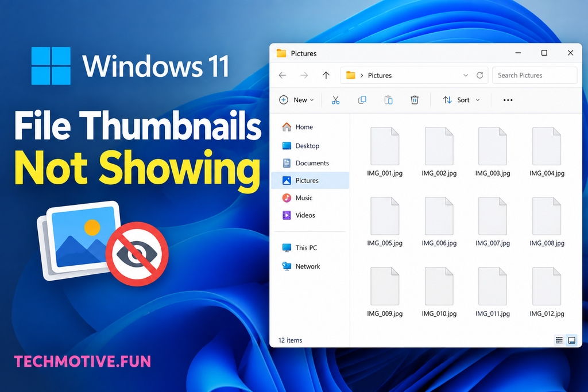The width and height of the screenshot is (588, 392).
Task: Select file IMG_002.jpg
Action: [x=439, y=152]
